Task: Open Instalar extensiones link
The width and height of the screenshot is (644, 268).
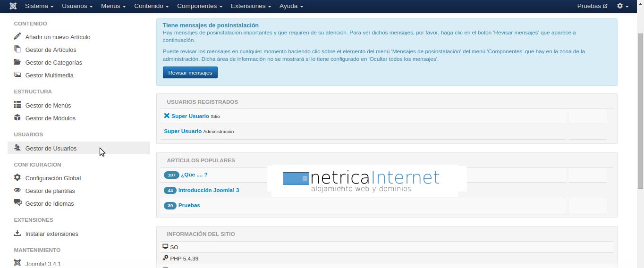Action: [52, 234]
